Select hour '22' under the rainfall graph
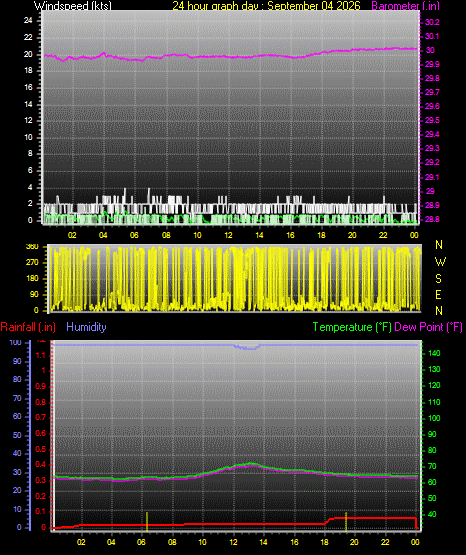 (x=385, y=542)
